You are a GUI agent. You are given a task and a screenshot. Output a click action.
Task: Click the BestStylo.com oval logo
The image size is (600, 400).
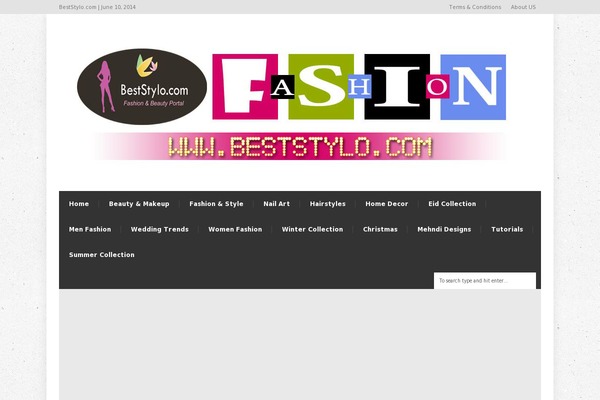click(x=142, y=87)
